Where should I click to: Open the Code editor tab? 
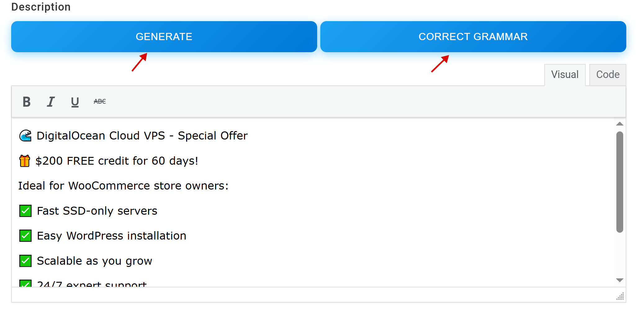(608, 75)
